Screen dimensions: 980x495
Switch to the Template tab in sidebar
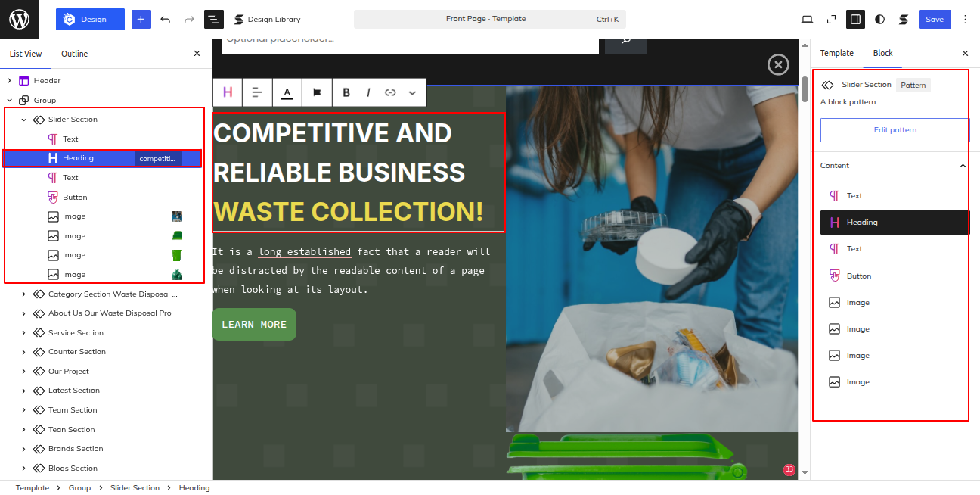coord(836,54)
